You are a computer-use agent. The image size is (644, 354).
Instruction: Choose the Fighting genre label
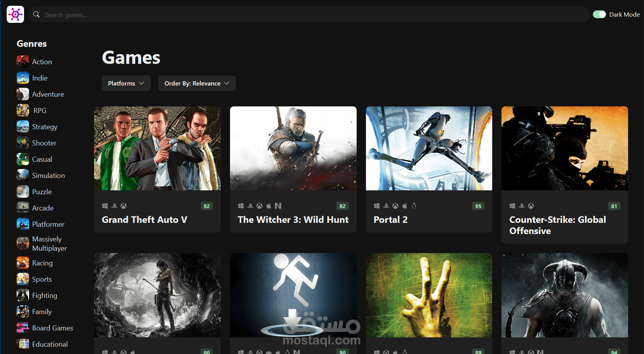(x=45, y=296)
